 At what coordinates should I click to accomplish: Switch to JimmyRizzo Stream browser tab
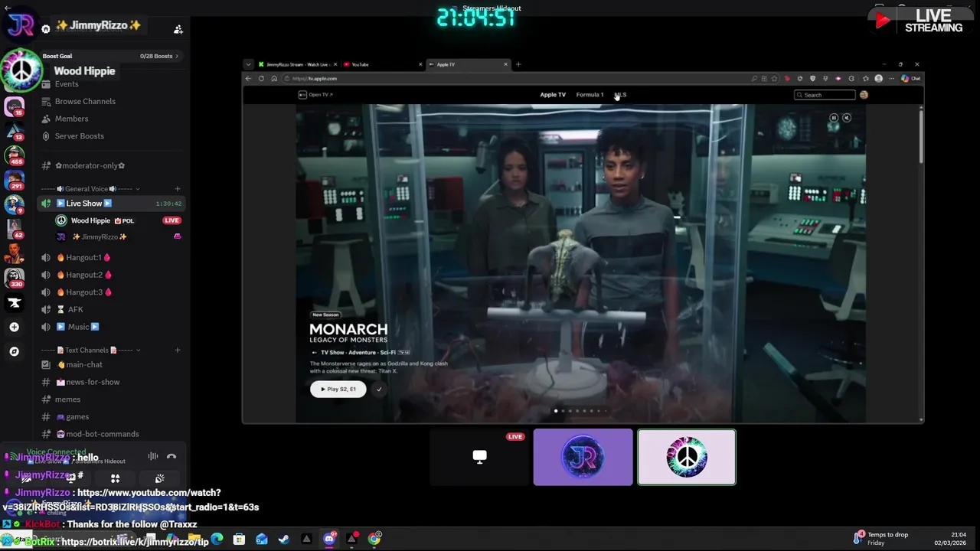297,64
